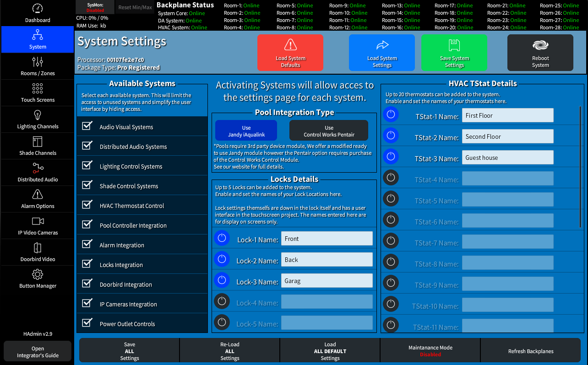Open Shade Channels window icon
The height and width of the screenshot is (365, 588).
point(38,142)
